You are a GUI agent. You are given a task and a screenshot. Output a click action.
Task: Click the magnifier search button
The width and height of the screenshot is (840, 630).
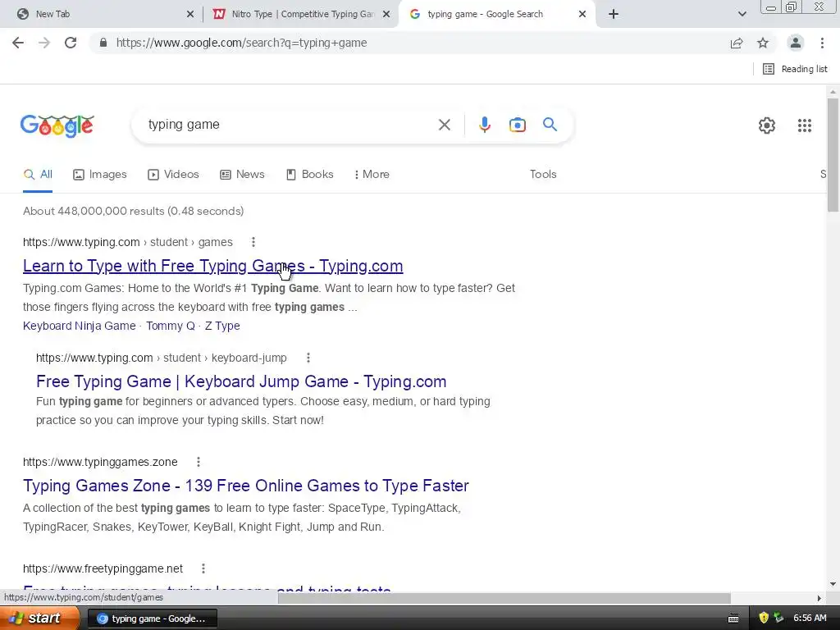pos(550,125)
